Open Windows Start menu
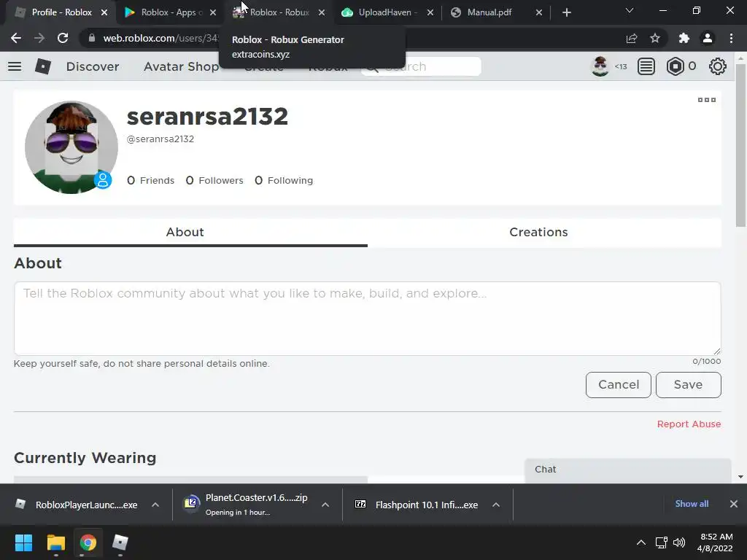Screen dimensions: 747x560 click(23, 542)
